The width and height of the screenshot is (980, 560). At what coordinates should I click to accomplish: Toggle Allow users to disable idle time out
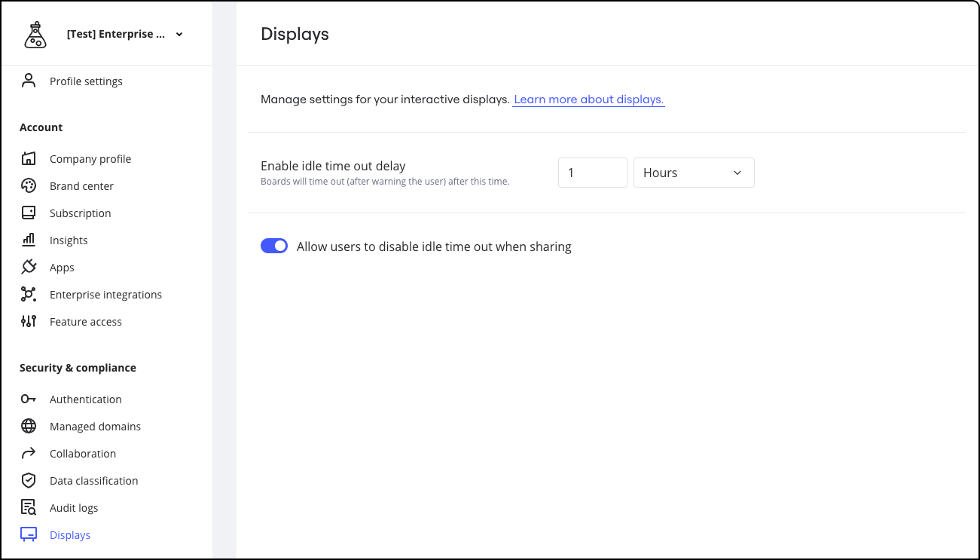[x=274, y=246]
